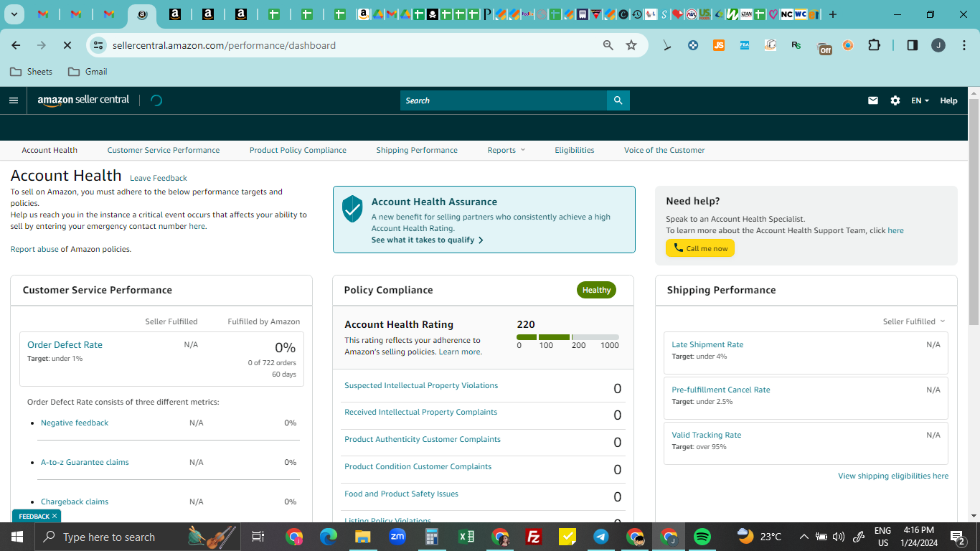Screen dimensions: 980x551
Task: Switch to the Account Health tab
Action: (x=50, y=150)
